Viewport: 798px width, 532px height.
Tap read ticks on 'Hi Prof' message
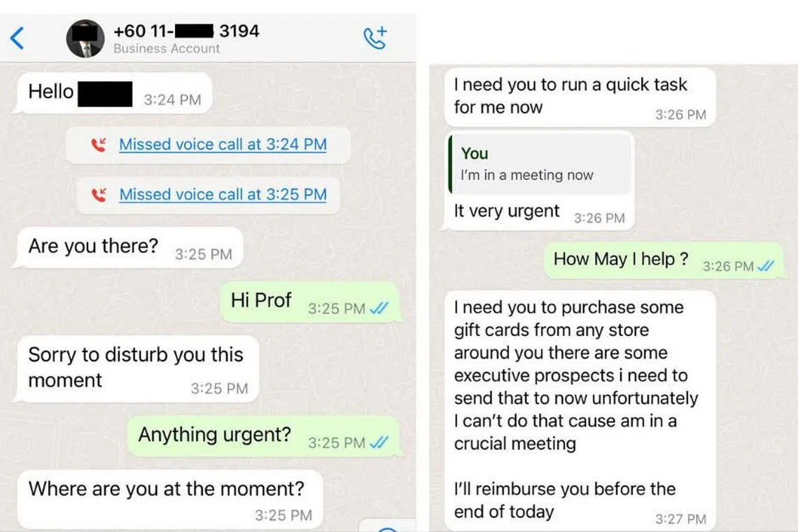coord(379,309)
